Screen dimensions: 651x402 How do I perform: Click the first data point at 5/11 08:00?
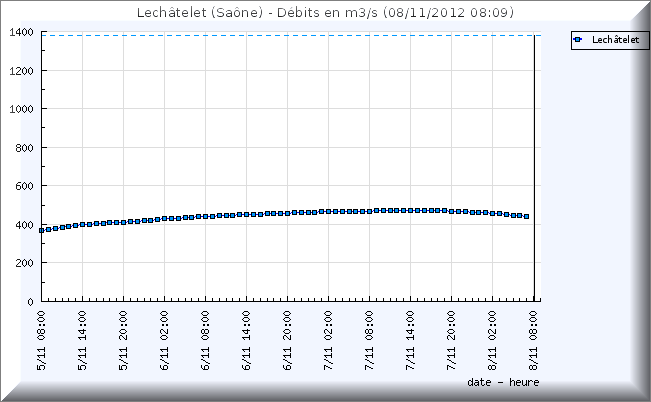pyautogui.click(x=42, y=230)
